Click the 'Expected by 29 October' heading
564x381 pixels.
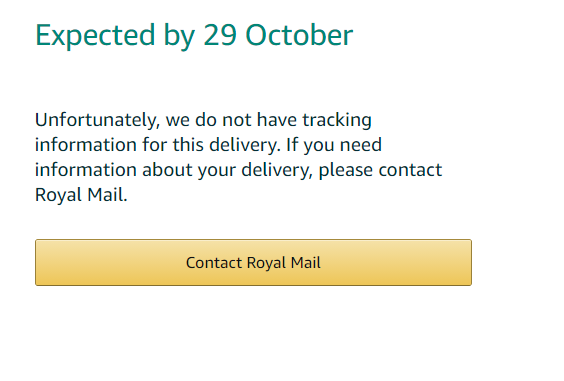click(194, 36)
